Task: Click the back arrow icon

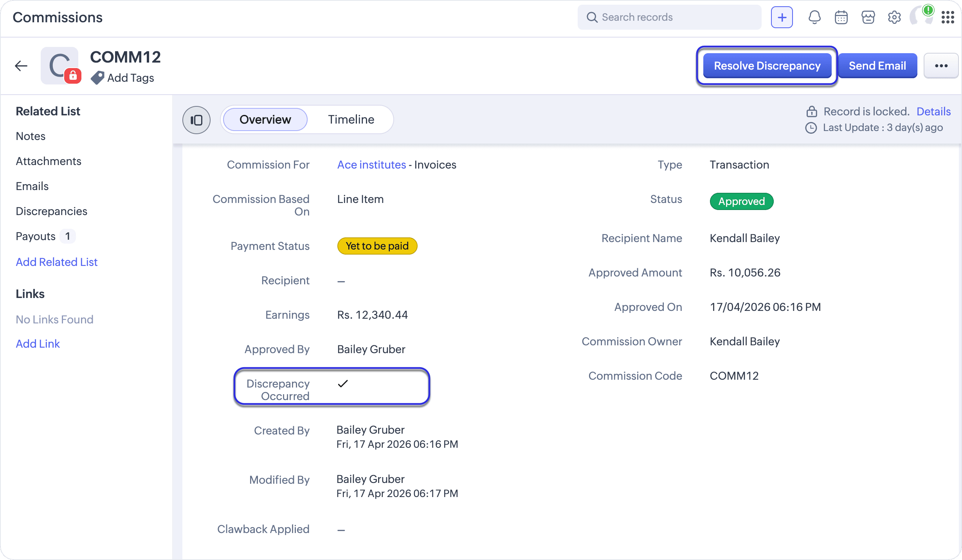Action: 21,66
